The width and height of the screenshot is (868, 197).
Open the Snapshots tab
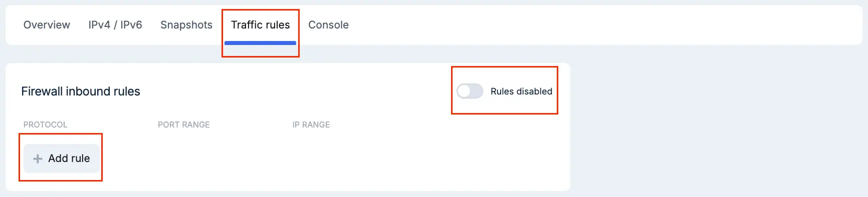(186, 25)
